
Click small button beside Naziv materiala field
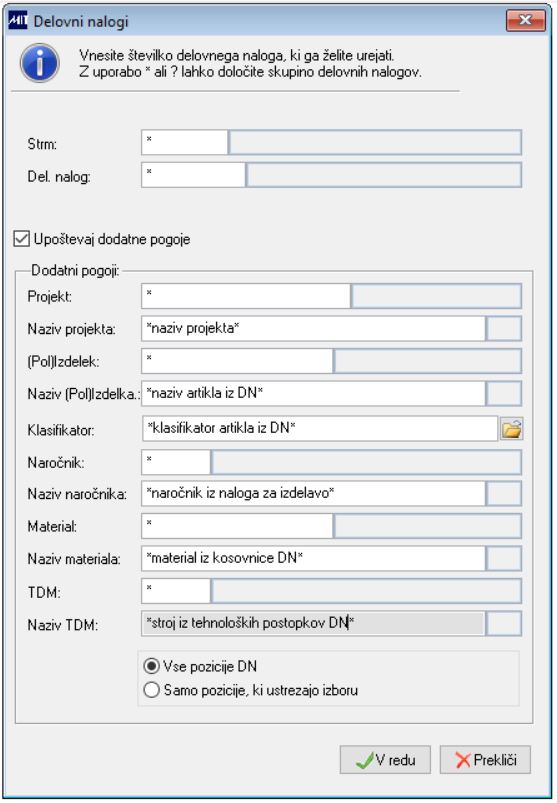tap(504, 558)
